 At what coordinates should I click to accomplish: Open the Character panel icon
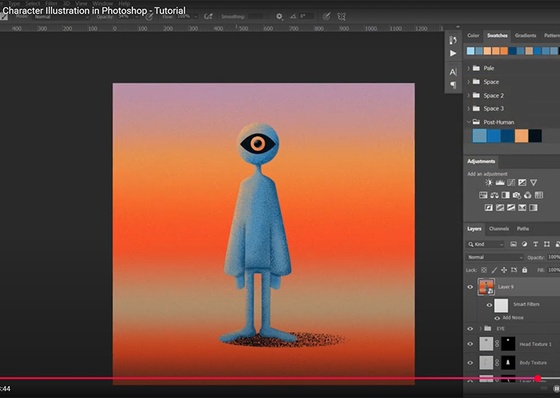point(453,72)
